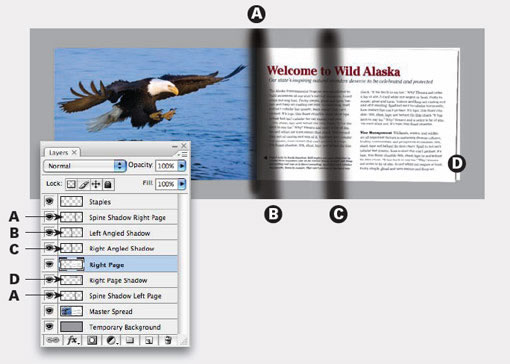This screenshot has width=510, height=364.
Task: Create a new layer icon
Action: 149,340
